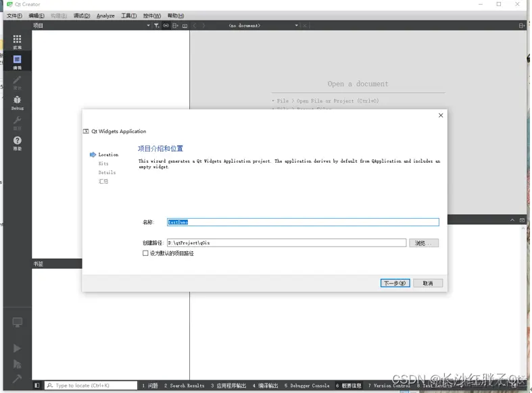
Task: Open the 7 Version Control pane
Action: [389, 386]
